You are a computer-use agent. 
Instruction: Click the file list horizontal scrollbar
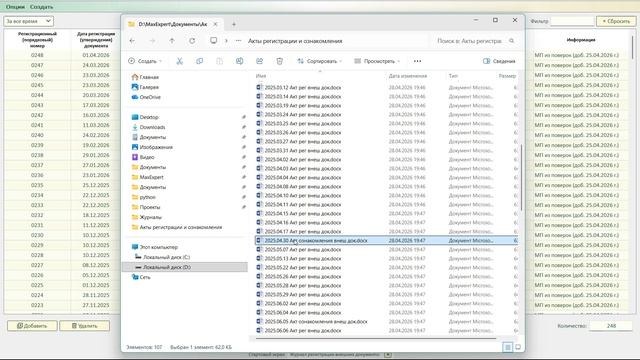coord(376,338)
